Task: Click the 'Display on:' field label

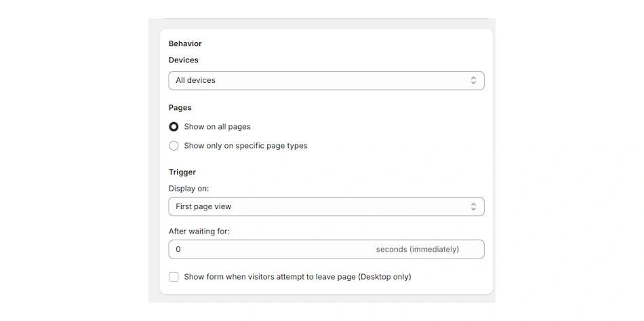Action: pyautogui.click(x=188, y=188)
